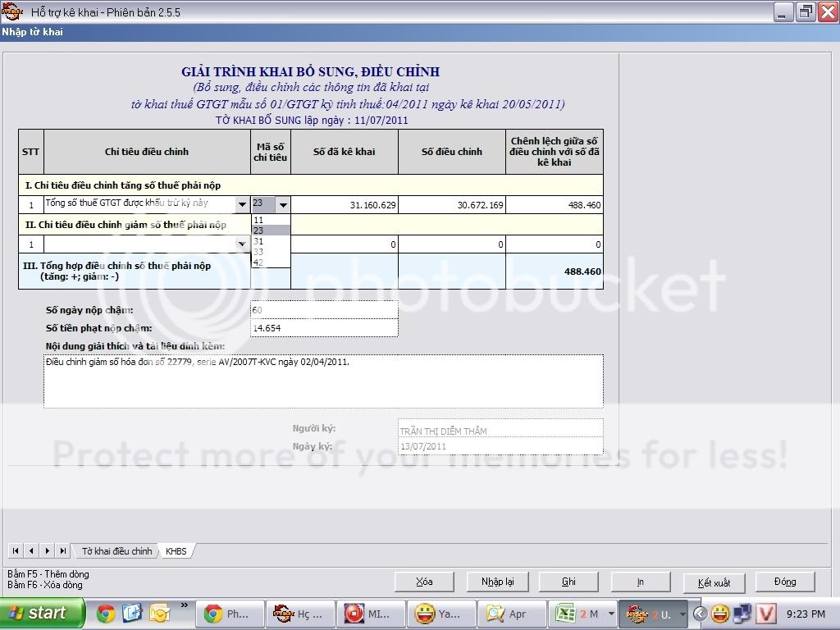Click into the explanation text area
Screen dimensions: 840x630
(323, 381)
